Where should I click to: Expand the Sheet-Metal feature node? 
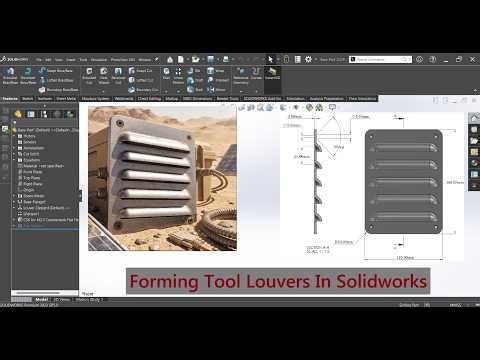coord(15,196)
